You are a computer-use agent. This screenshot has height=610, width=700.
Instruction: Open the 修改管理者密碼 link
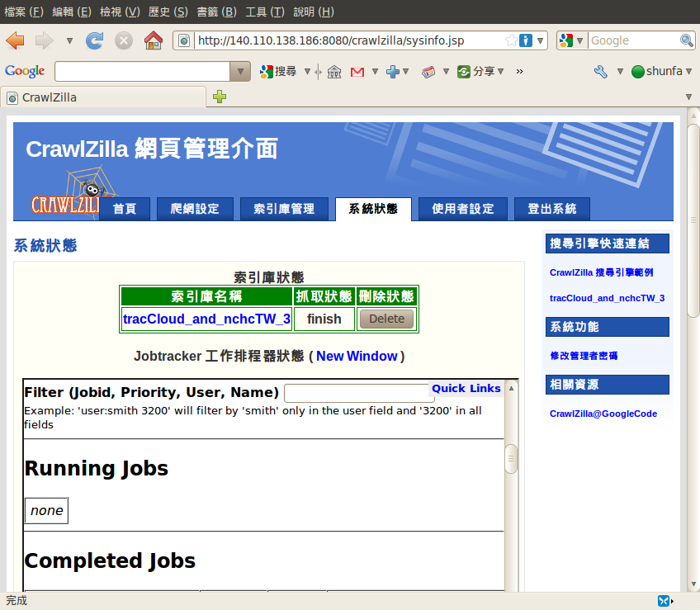(x=584, y=356)
